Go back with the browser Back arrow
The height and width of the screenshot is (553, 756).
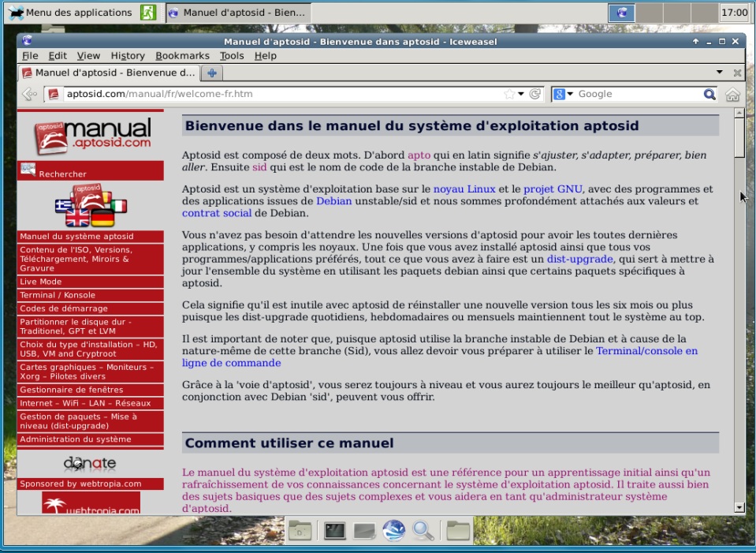coord(29,94)
